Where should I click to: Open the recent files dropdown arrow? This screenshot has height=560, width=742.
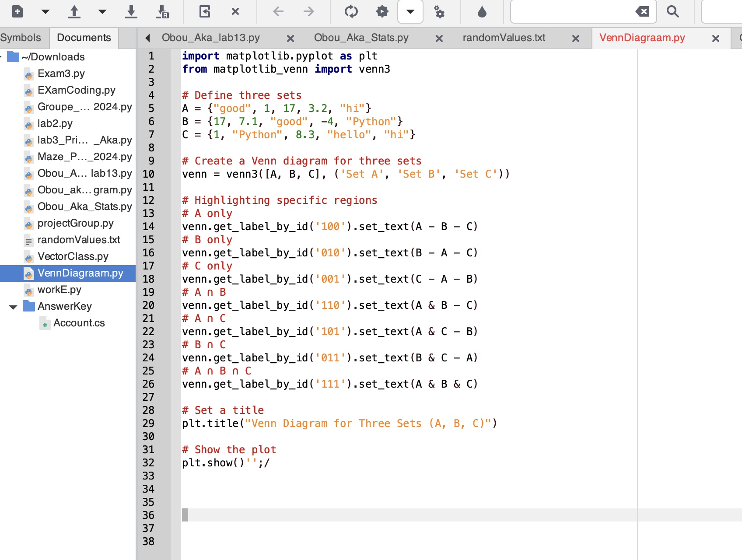(102, 11)
